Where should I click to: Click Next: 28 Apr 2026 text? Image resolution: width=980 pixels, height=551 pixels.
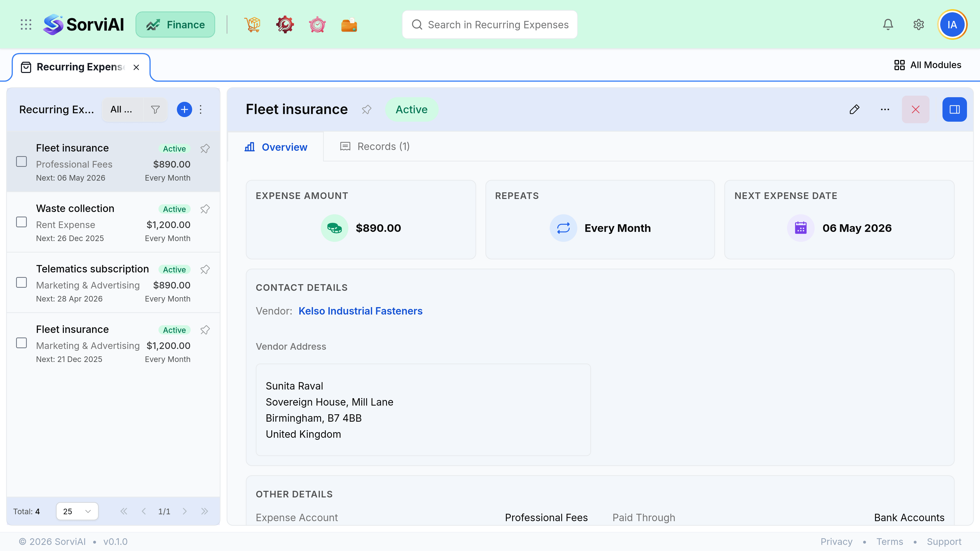click(69, 299)
